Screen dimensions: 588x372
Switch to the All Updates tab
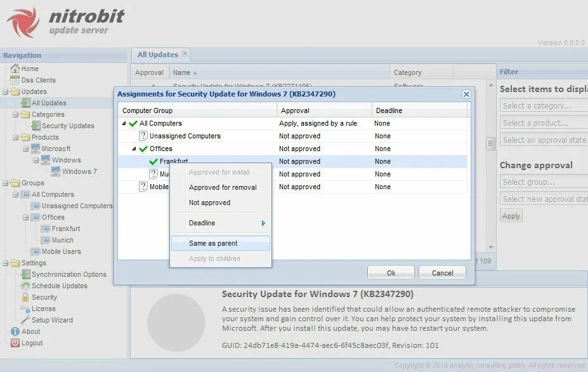(157, 55)
